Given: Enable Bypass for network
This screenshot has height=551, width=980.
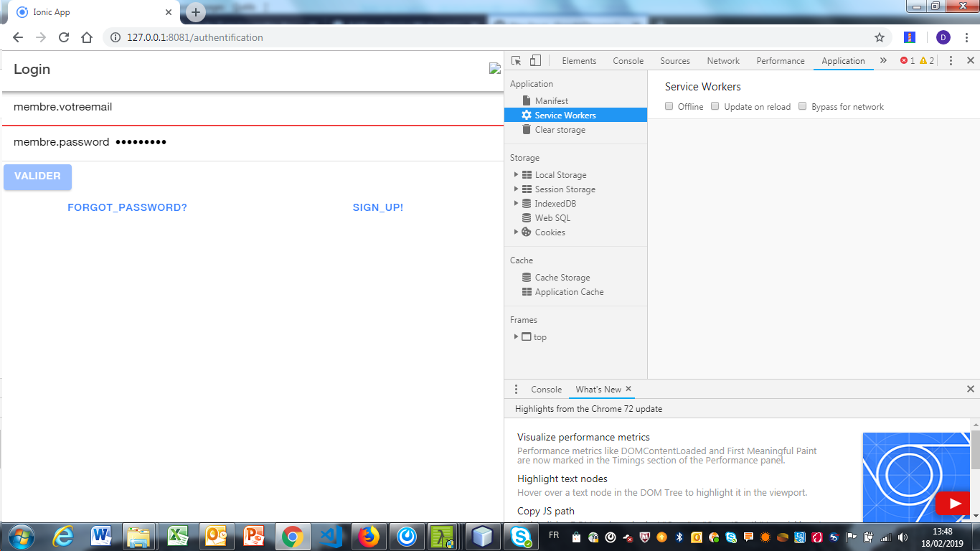Looking at the screenshot, I should click(802, 105).
